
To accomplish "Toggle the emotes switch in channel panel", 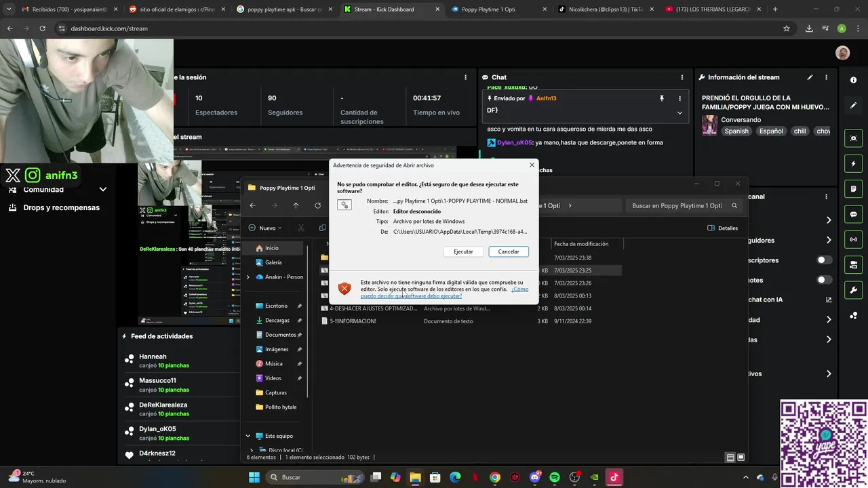I will pos(825,280).
